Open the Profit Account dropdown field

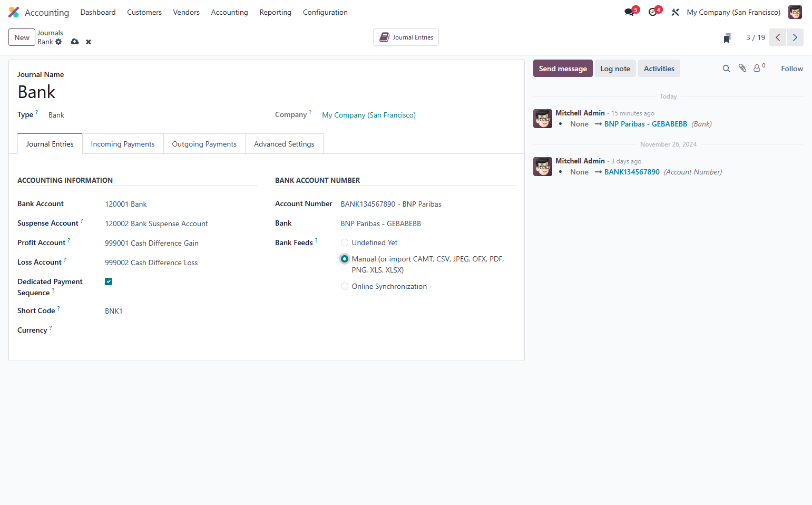click(x=181, y=243)
